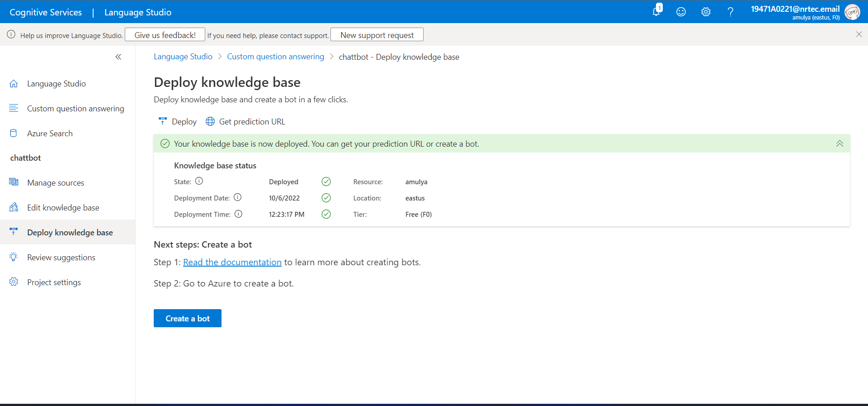This screenshot has width=868, height=406.
Task: Click the feedback smiley icon
Action: coord(681,12)
